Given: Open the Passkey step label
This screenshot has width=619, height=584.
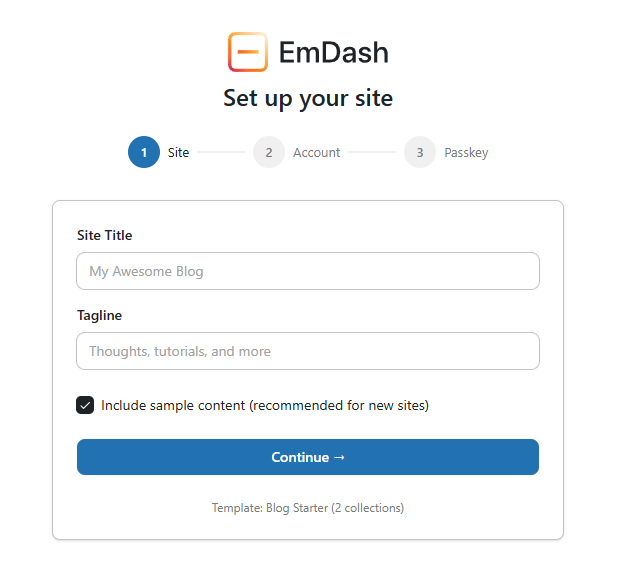Looking at the screenshot, I should (x=466, y=153).
